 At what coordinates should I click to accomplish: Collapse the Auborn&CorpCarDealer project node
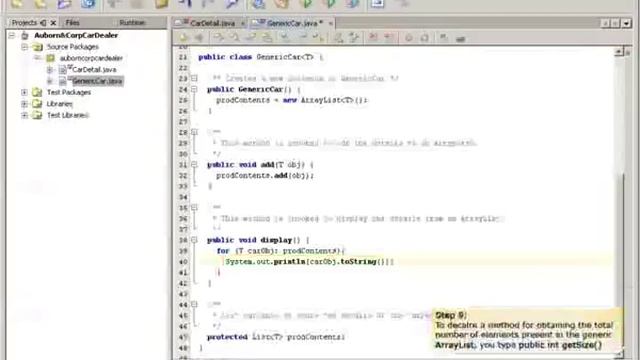pos(12,36)
